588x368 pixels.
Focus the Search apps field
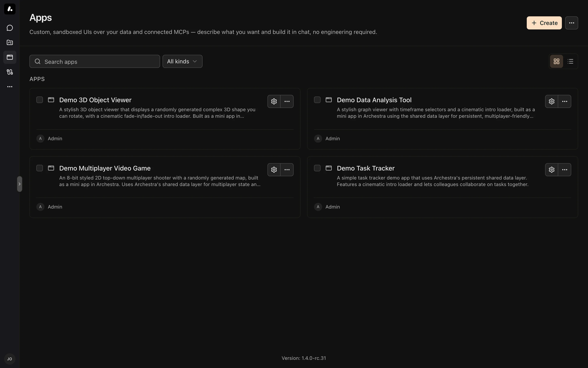point(95,61)
